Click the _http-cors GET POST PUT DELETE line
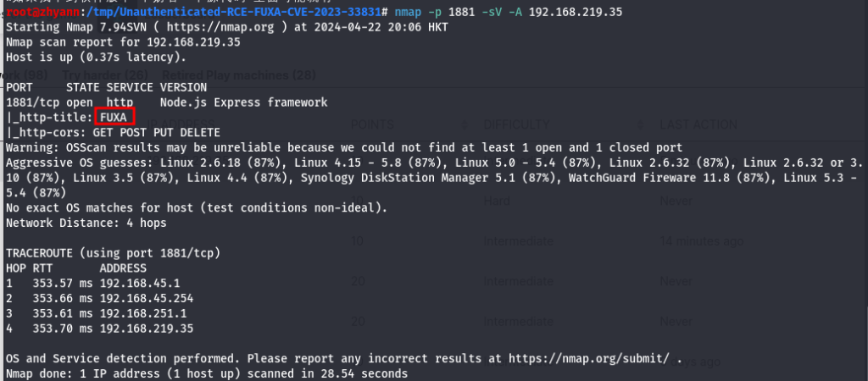The image size is (868, 381). click(x=113, y=133)
